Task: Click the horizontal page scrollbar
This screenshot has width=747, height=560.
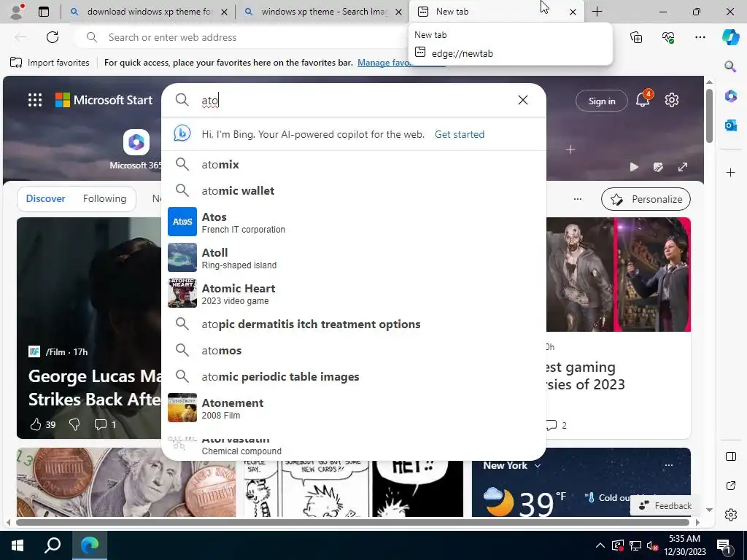Action: pos(352,522)
